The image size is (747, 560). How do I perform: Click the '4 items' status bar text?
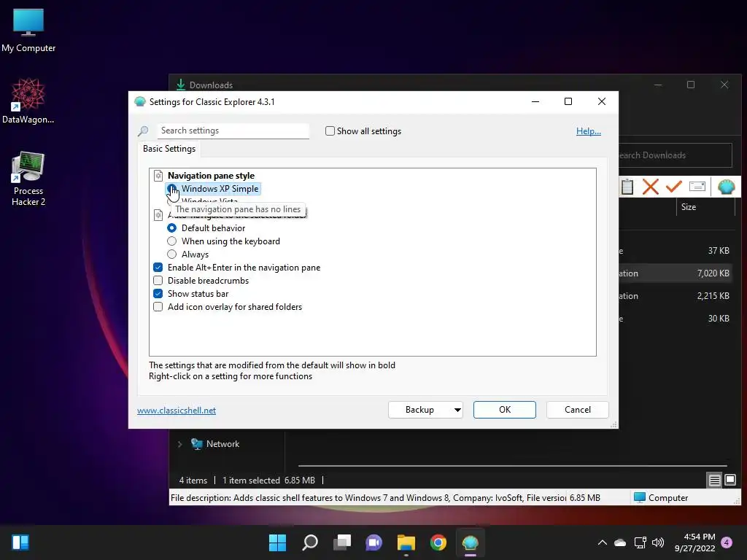193,481
